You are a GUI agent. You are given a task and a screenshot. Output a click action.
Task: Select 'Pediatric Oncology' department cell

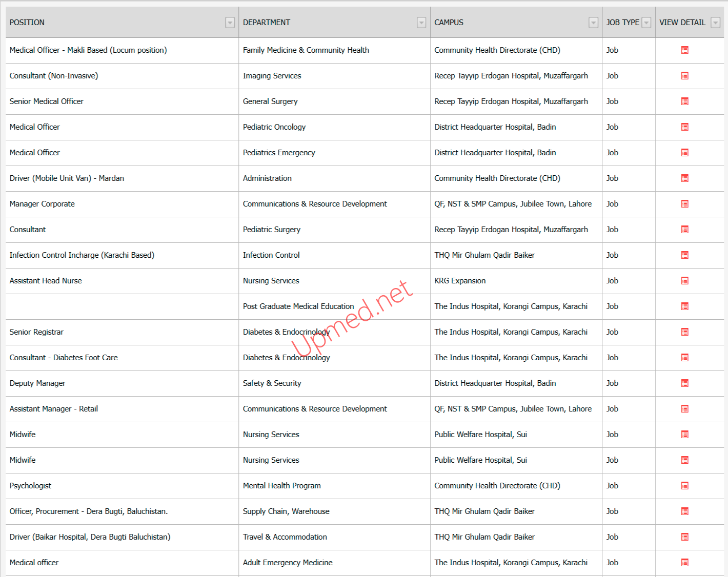pyautogui.click(x=334, y=127)
